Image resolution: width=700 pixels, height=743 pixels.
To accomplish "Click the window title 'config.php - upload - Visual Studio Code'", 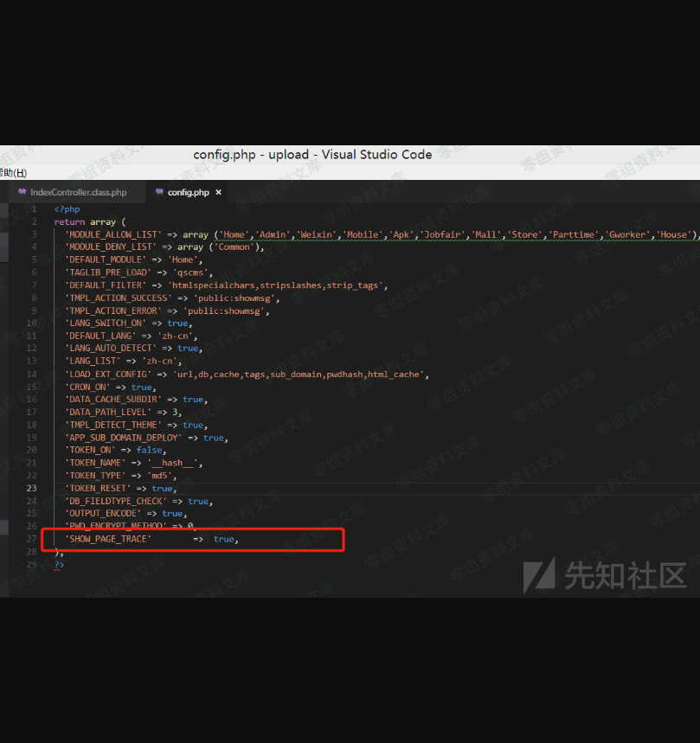I will [312, 155].
